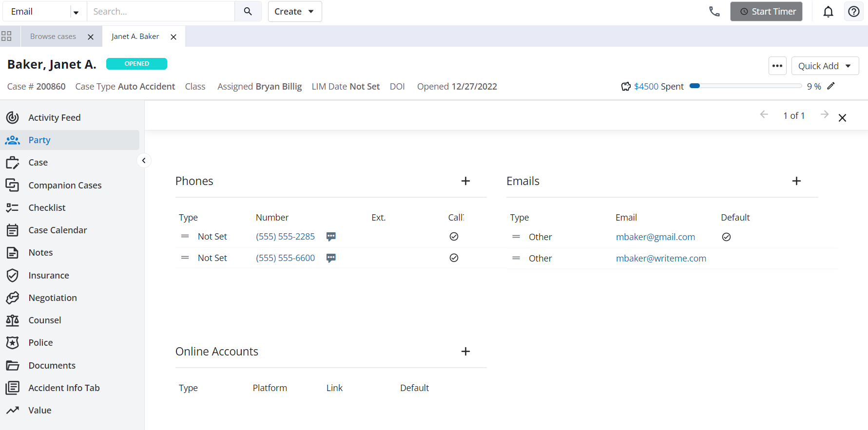The width and height of the screenshot is (868, 430).
Task: Switch to Janet A. Baker tab
Action: tap(135, 37)
